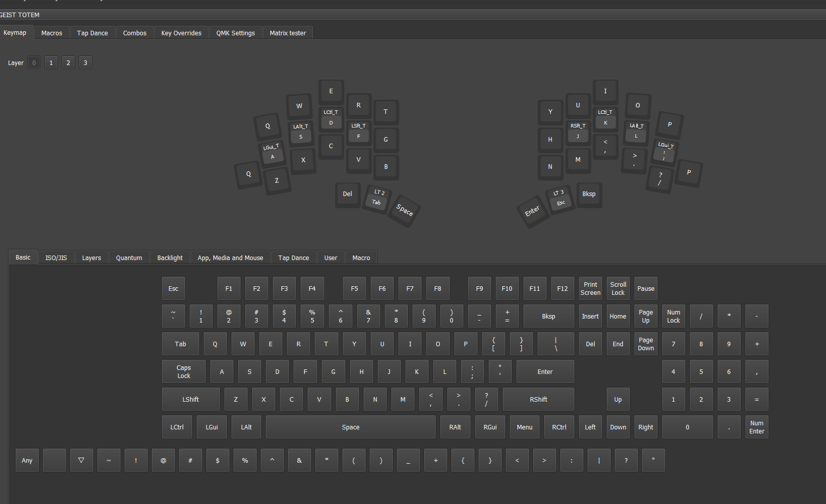826x504 pixels.
Task: Select the LGui_T A home-row key
Action: point(272,153)
